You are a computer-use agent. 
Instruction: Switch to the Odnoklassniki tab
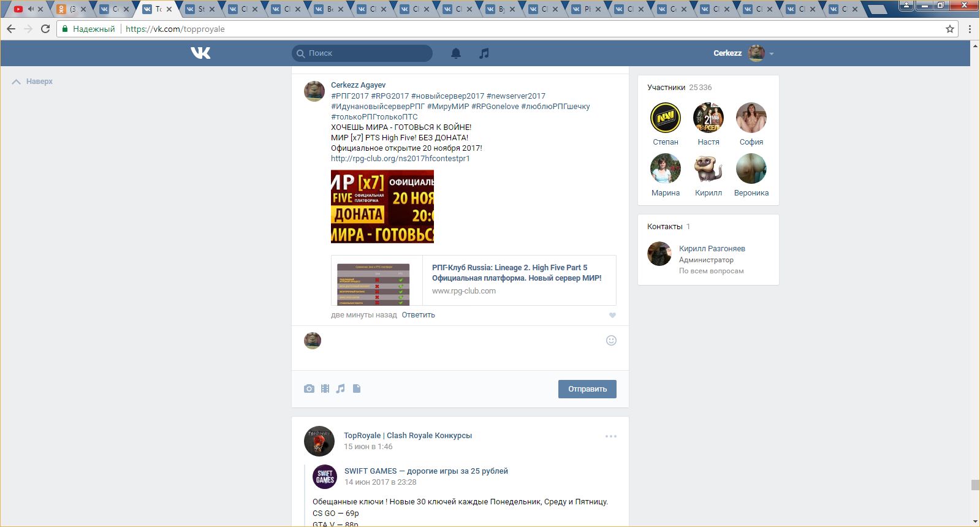point(68,9)
